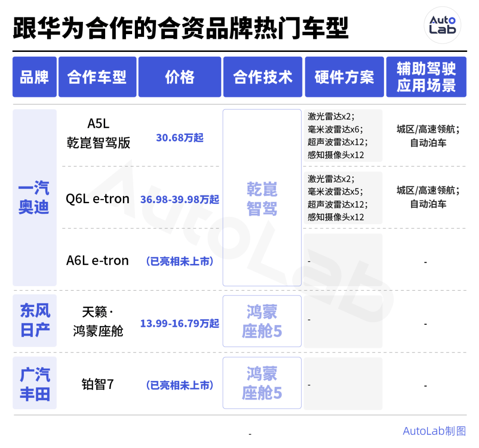This screenshot has height=448, width=479.
Task: Click the 合作技术 column header
Action: coord(262,76)
